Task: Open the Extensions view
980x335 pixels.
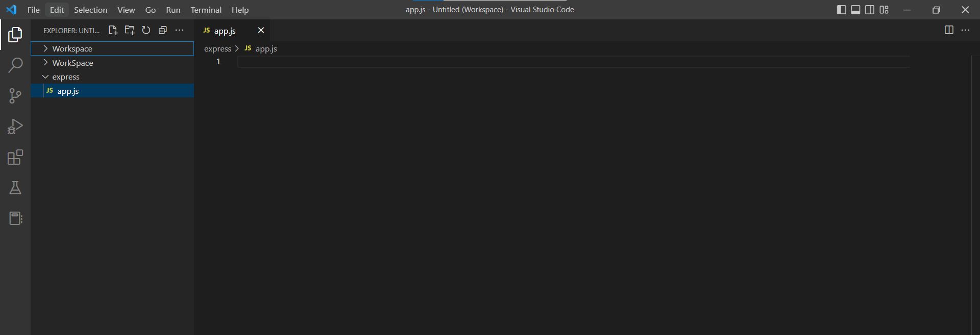Action: click(15, 157)
